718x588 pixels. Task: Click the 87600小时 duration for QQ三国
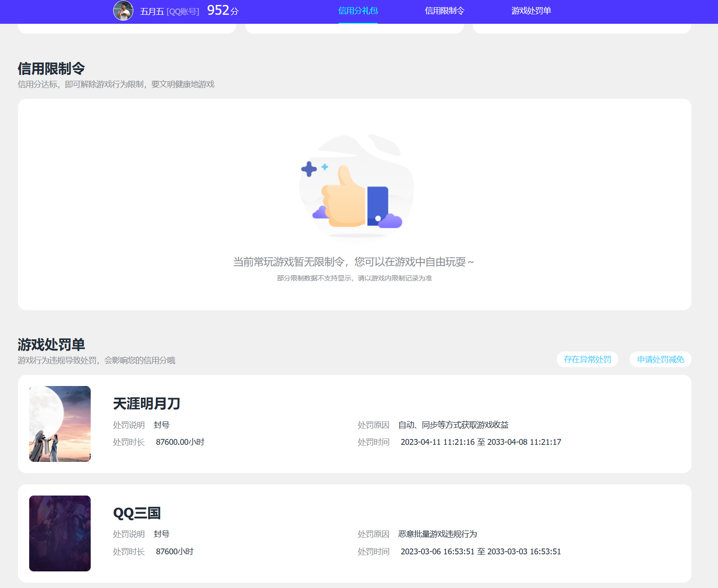(x=175, y=552)
